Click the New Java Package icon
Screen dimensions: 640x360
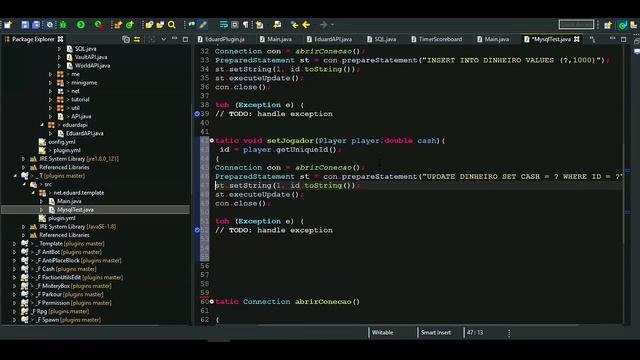[118, 25]
